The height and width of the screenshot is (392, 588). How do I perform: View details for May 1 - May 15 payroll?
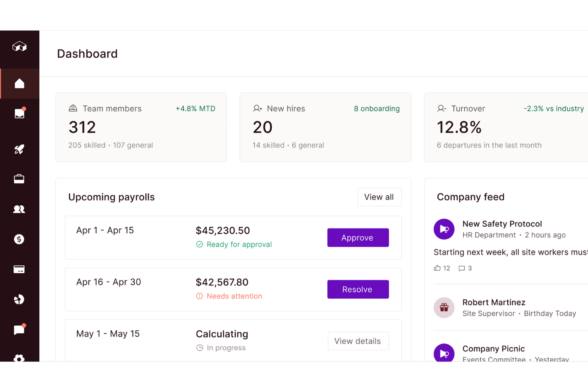pyautogui.click(x=358, y=341)
